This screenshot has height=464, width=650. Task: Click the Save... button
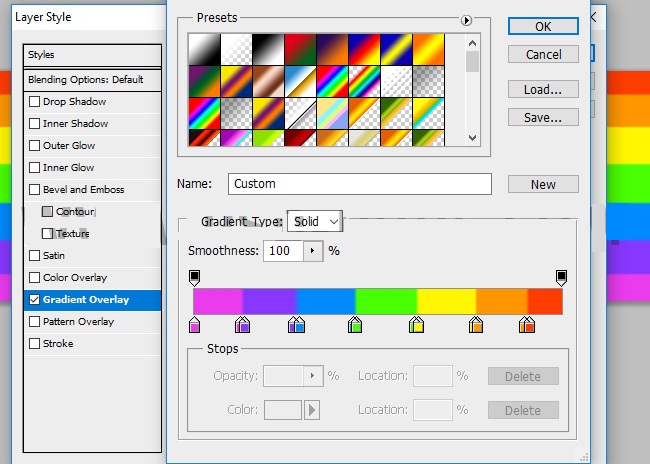543,117
